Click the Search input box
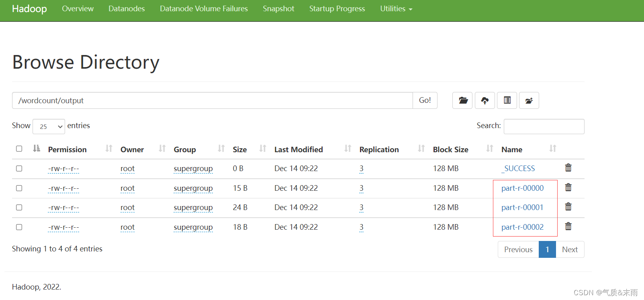The width and height of the screenshot is (644, 300). point(544,126)
